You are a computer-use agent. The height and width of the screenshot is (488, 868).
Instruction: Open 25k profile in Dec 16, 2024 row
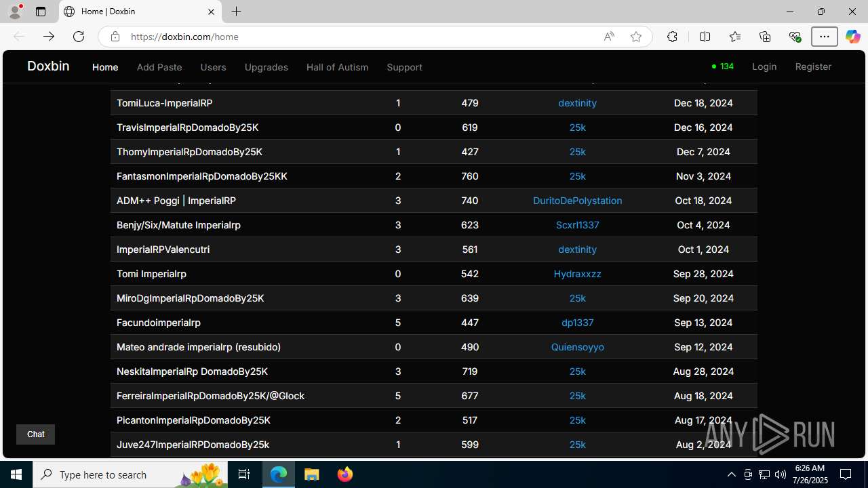pos(577,127)
